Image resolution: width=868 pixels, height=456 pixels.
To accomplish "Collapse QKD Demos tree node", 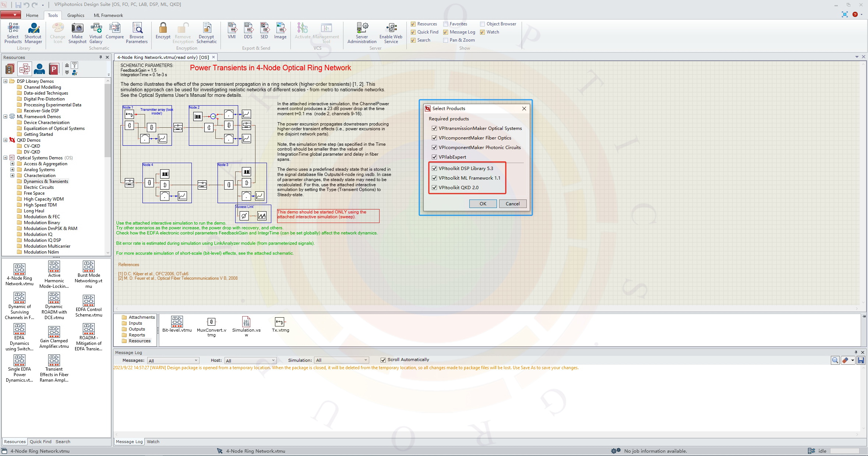I will point(6,140).
